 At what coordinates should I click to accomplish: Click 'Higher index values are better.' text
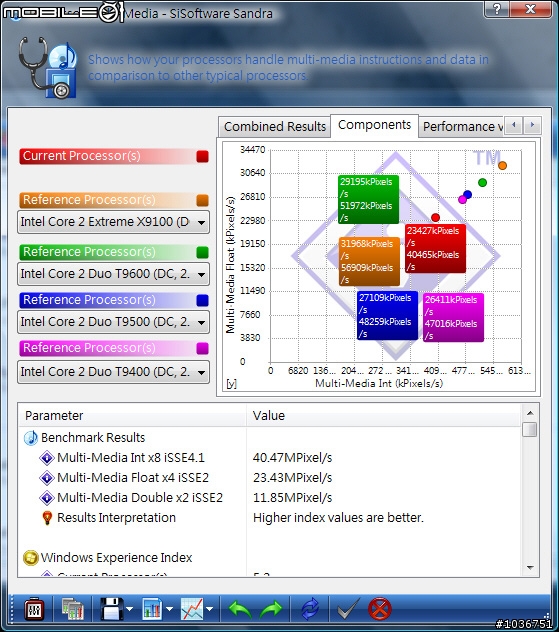pyautogui.click(x=338, y=518)
